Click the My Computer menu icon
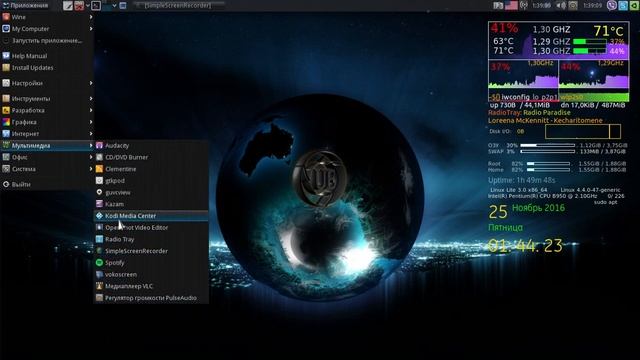 click(6, 29)
